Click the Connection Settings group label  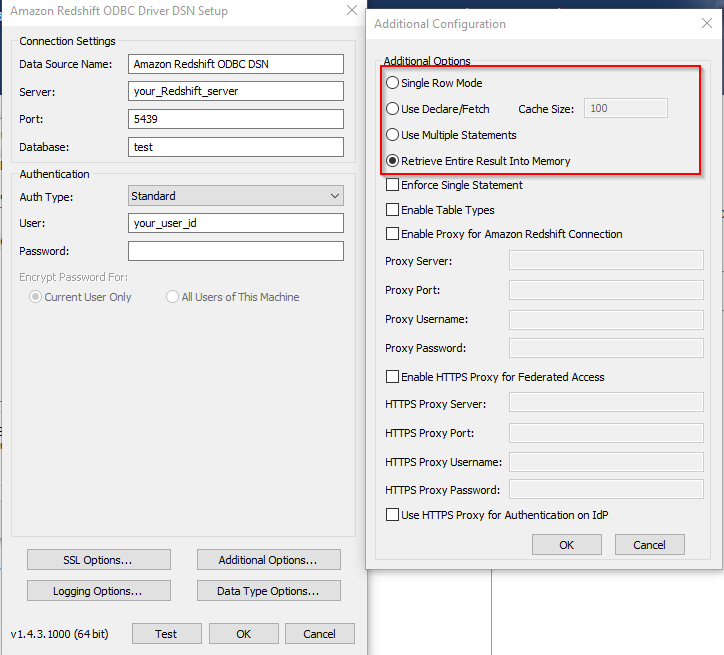click(x=67, y=41)
